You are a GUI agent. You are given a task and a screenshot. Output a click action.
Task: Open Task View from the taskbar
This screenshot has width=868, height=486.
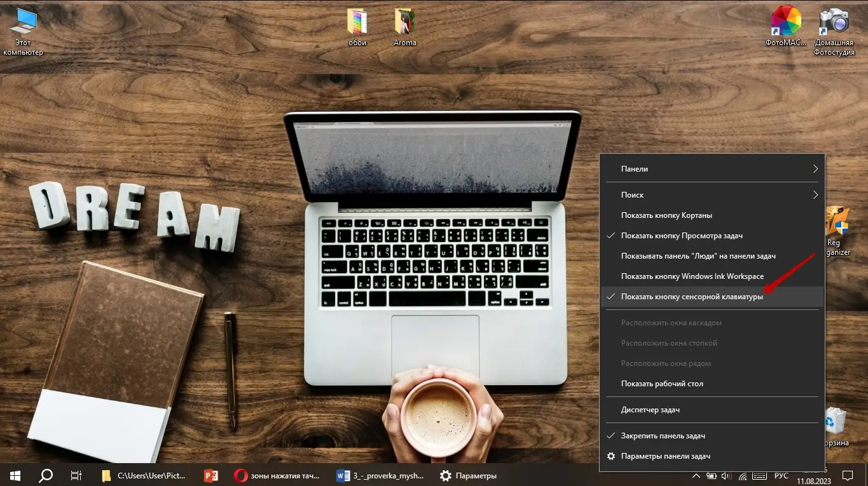pyautogui.click(x=76, y=475)
